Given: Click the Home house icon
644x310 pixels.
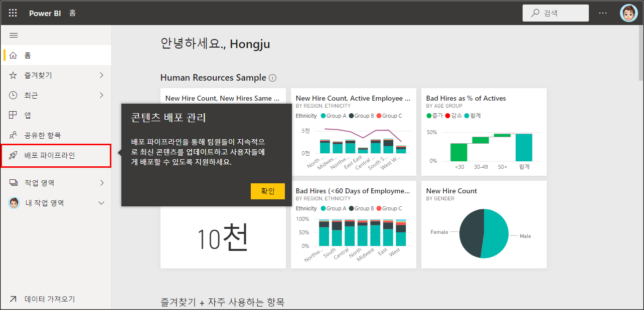Looking at the screenshot, I should (x=14, y=55).
